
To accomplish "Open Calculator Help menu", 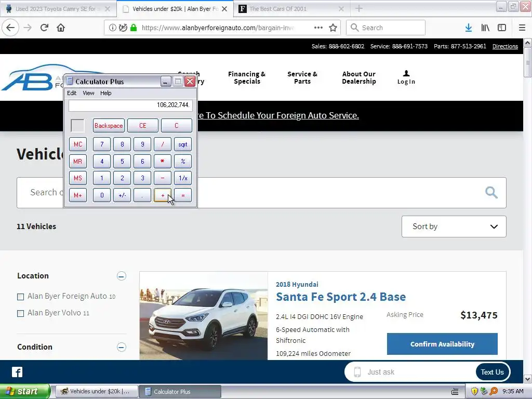I will [x=106, y=93].
